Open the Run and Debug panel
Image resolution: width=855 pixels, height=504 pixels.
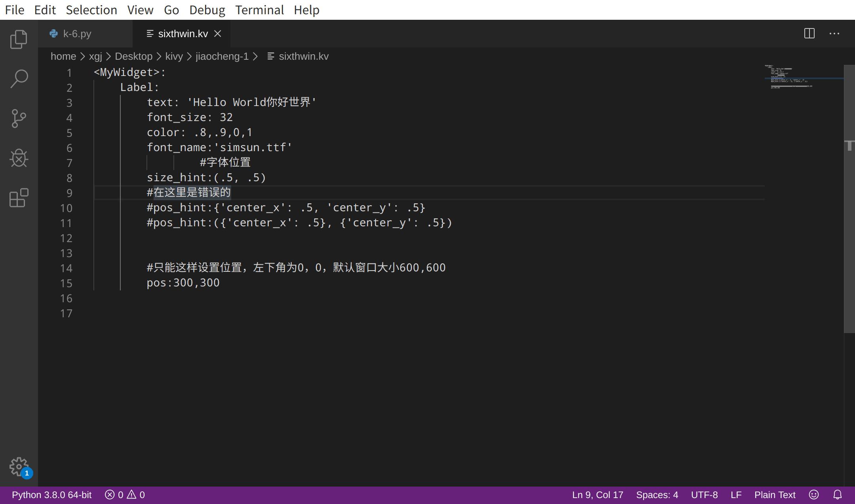19,158
